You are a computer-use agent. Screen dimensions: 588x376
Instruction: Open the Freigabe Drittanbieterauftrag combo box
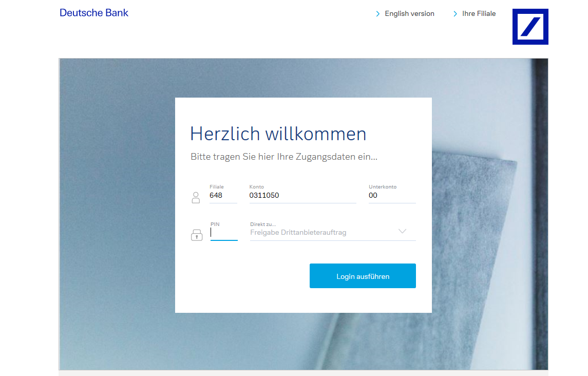pos(333,232)
